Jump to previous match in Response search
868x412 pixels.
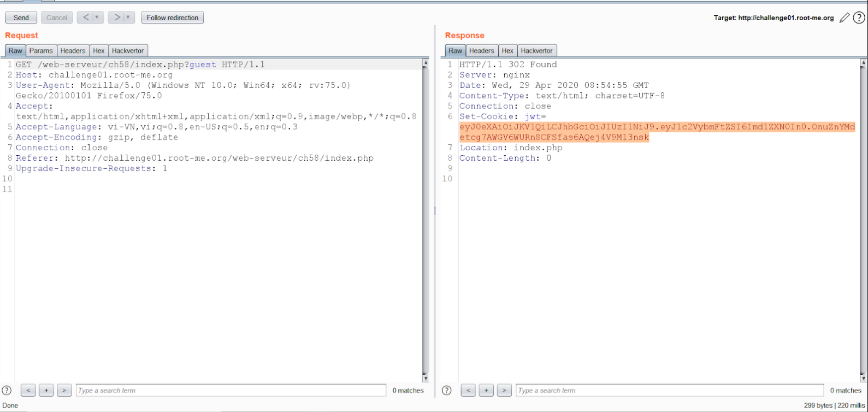click(468, 390)
